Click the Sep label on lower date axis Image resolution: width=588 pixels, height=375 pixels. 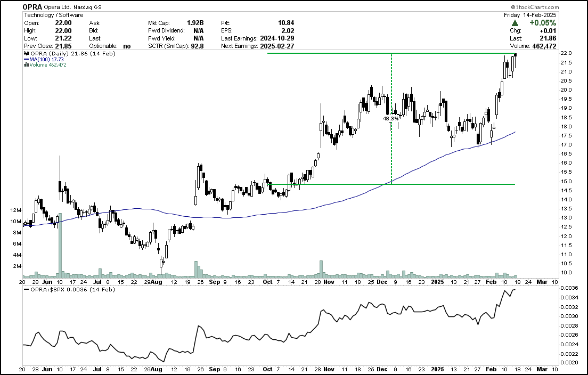click(x=215, y=369)
